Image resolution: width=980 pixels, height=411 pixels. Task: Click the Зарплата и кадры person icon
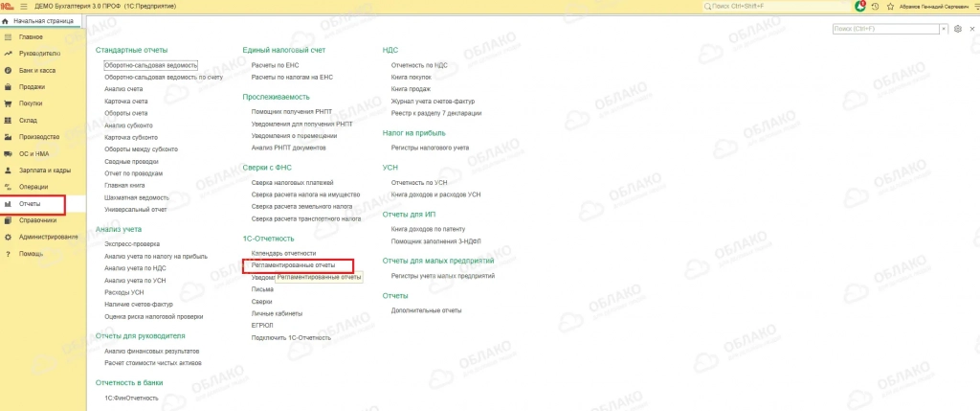click(8, 171)
